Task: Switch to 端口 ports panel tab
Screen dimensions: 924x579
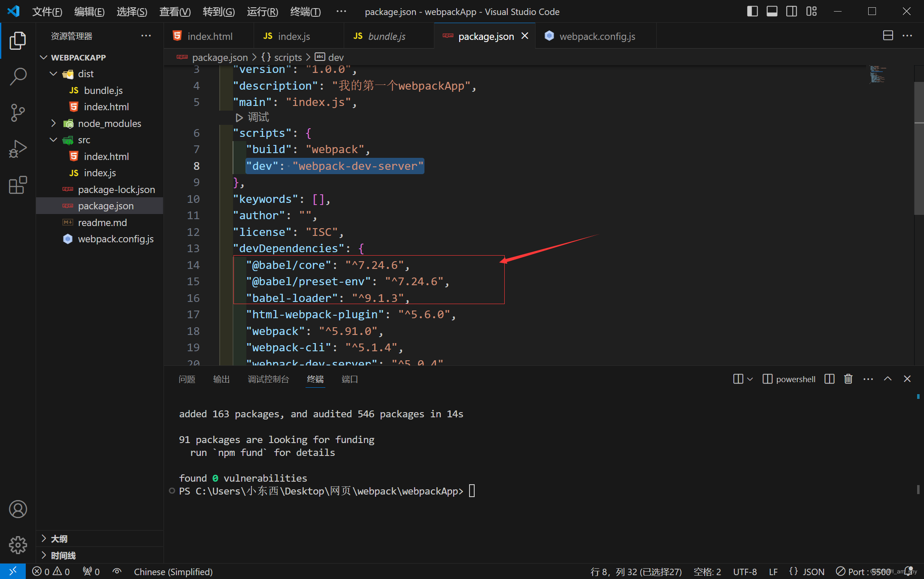Action: click(350, 379)
